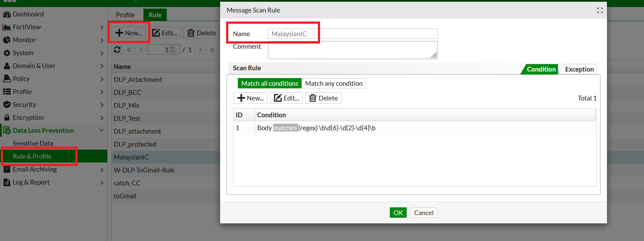Click the Log & Report icon
The height and width of the screenshot is (241, 644).
(x=6, y=182)
